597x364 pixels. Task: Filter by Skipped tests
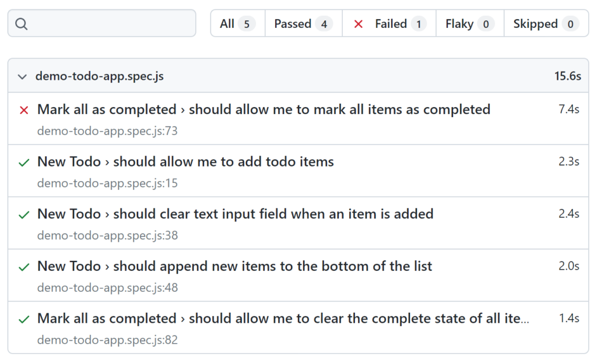tap(545, 24)
